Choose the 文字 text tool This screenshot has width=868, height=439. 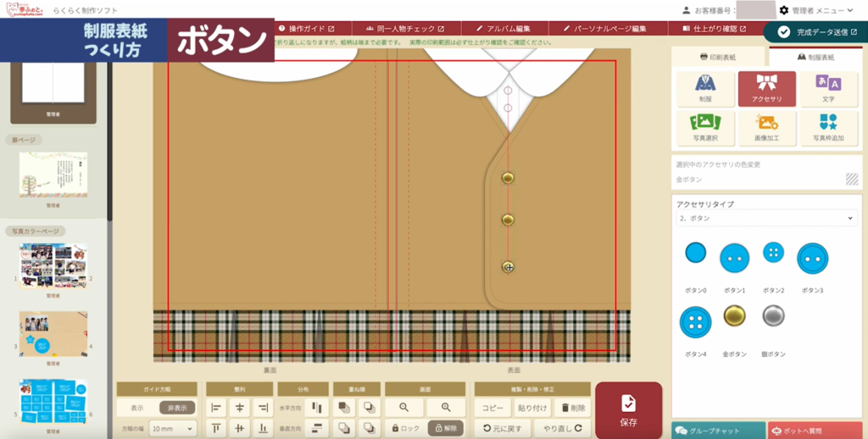tap(828, 88)
